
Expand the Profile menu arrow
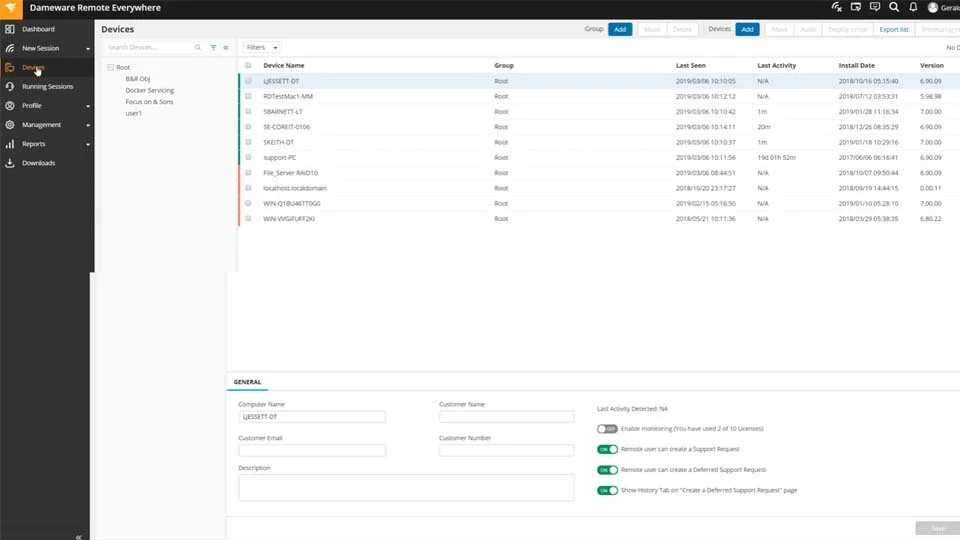coord(88,106)
